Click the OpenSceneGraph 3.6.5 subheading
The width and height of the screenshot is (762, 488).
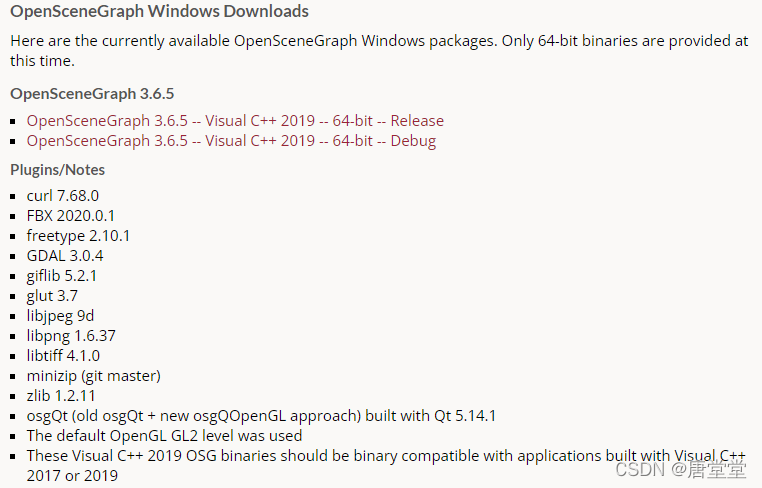pyautogui.click(x=92, y=94)
